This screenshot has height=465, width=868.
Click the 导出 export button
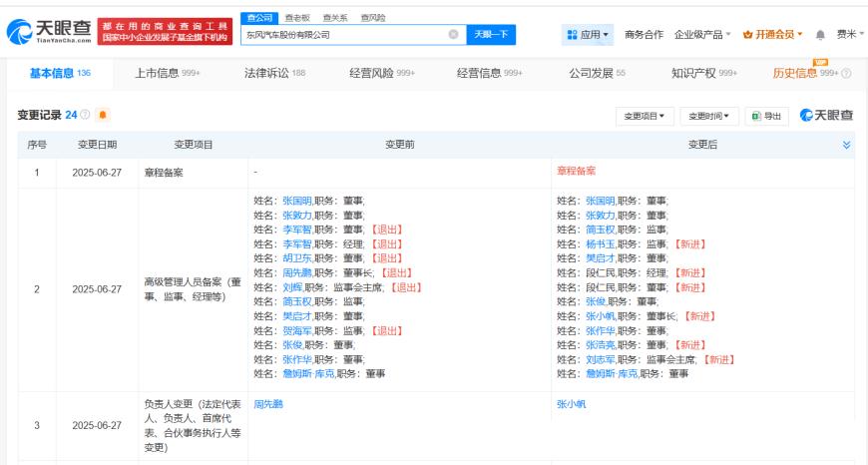(x=766, y=116)
